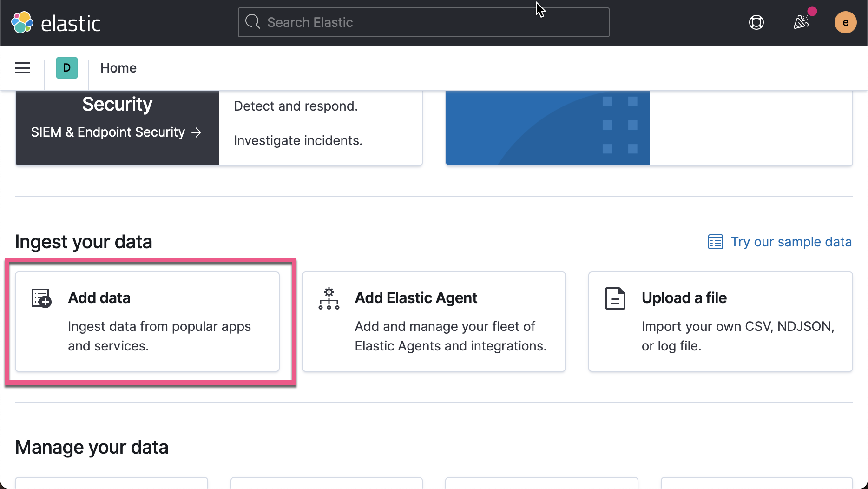Click the Upload a file document icon

614,298
